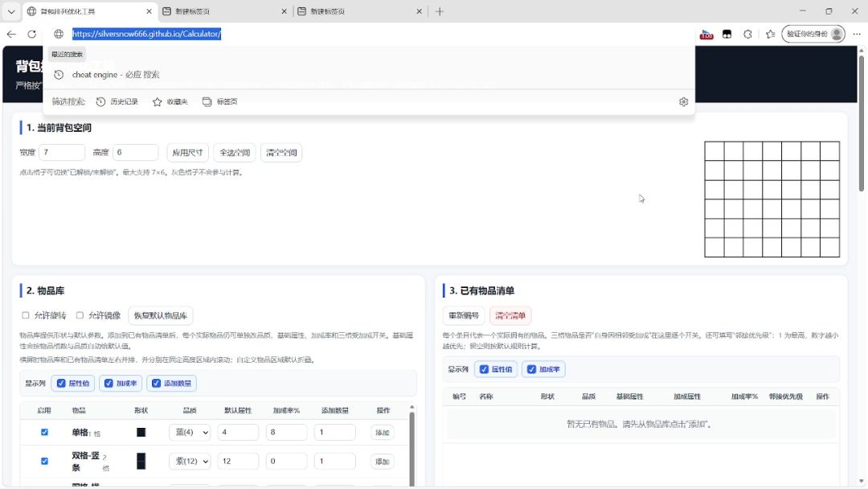
Task: Enable the 允许旋转 checkbox
Action: click(26, 315)
